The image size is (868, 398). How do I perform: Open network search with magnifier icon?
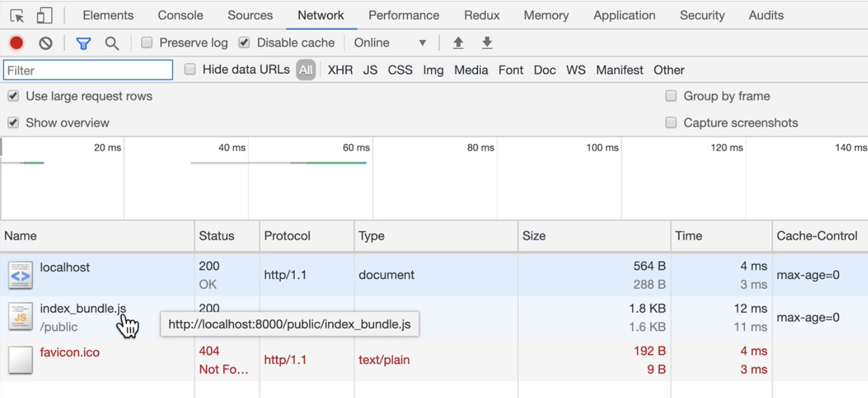coord(112,43)
